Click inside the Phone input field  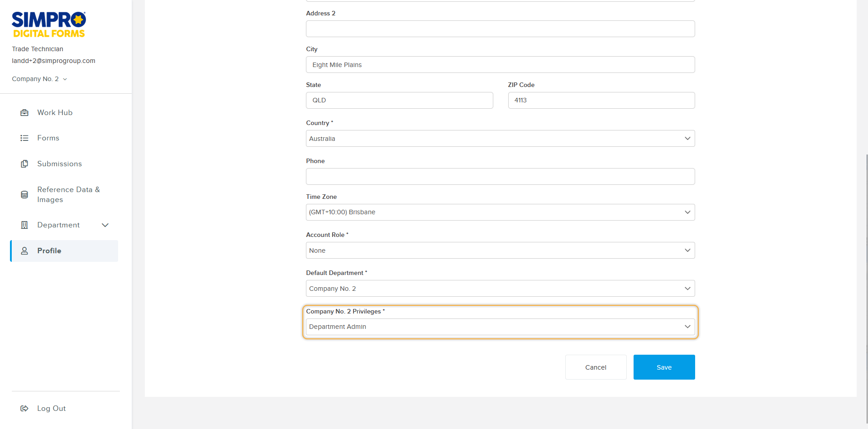click(500, 176)
